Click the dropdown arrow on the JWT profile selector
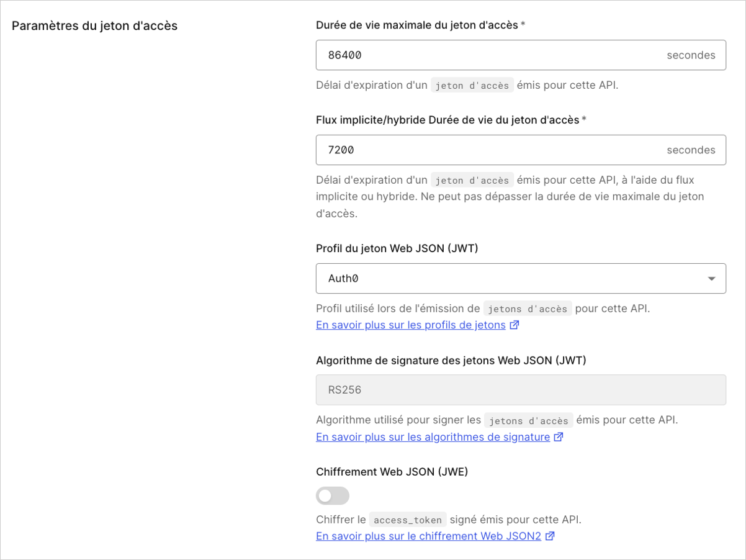This screenshot has width=746, height=560. click(711, 278)
